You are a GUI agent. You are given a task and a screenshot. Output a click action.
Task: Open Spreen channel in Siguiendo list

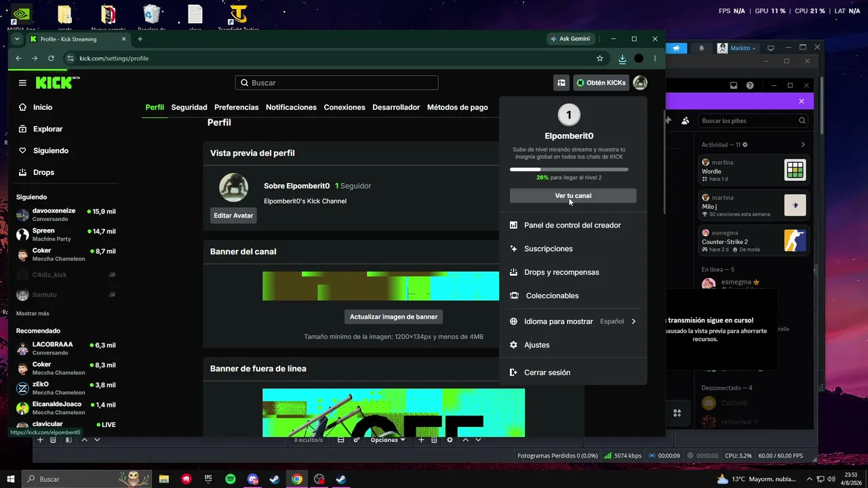pyautogui.click(x=66, y=235)
